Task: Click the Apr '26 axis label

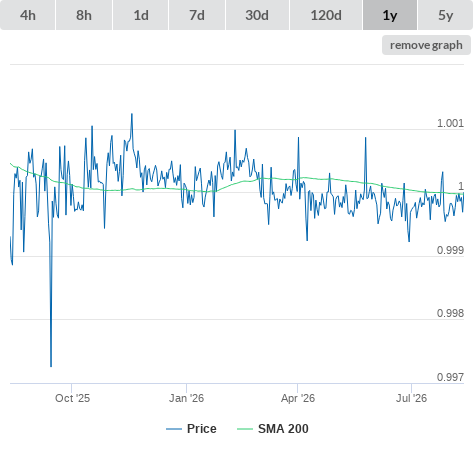Action: (x=298, y=398)
